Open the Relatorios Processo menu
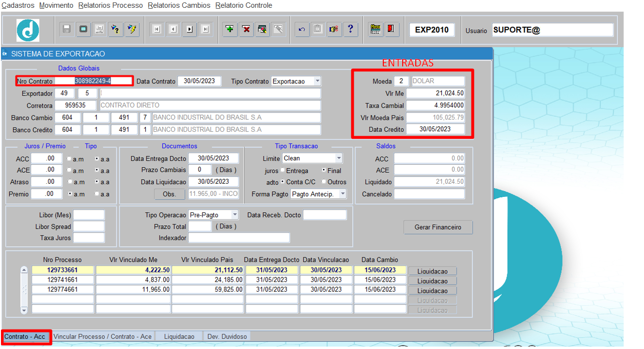 coord(110,5)
